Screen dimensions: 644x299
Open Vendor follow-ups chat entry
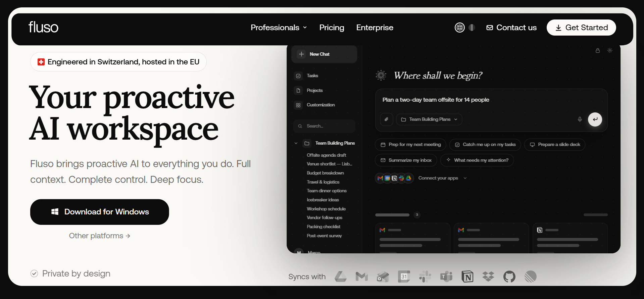324,218
